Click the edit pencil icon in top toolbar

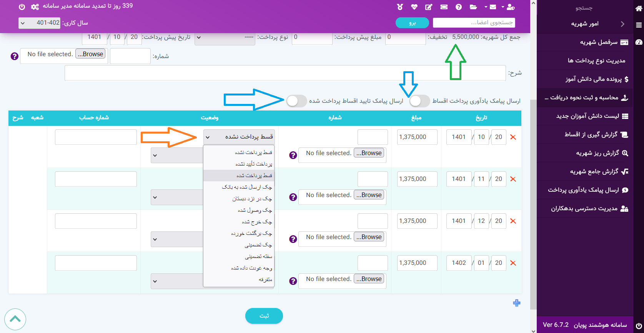point(429,7)
